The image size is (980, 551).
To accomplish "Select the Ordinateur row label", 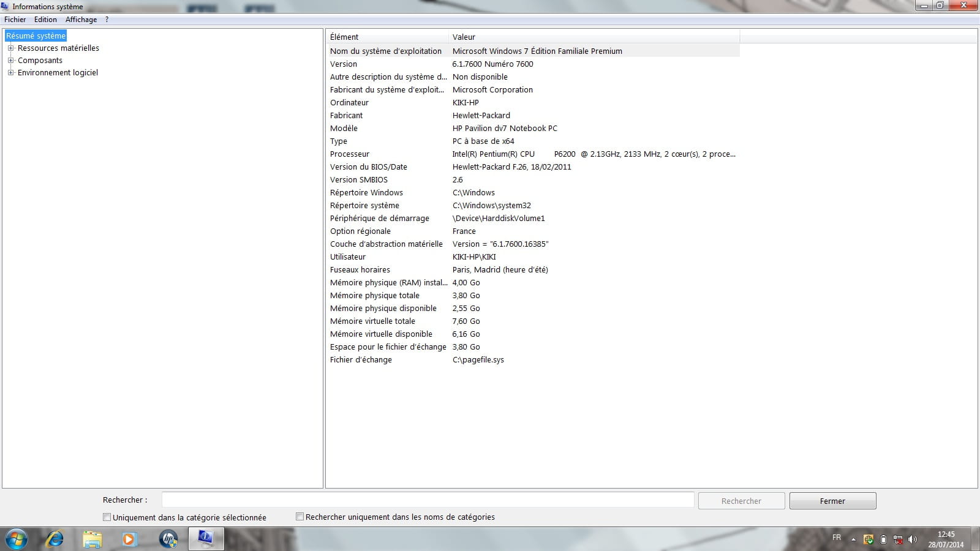I will pos(349,102).
